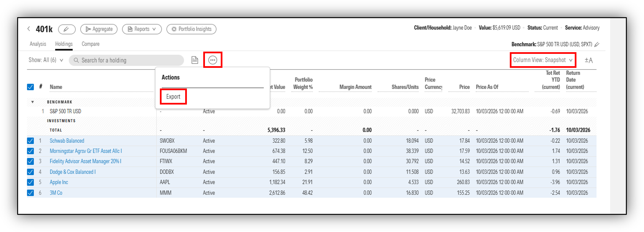Click the Service: Advisory text
The width and height of the screenshot is (644, 232).
(x=582, y=28)
